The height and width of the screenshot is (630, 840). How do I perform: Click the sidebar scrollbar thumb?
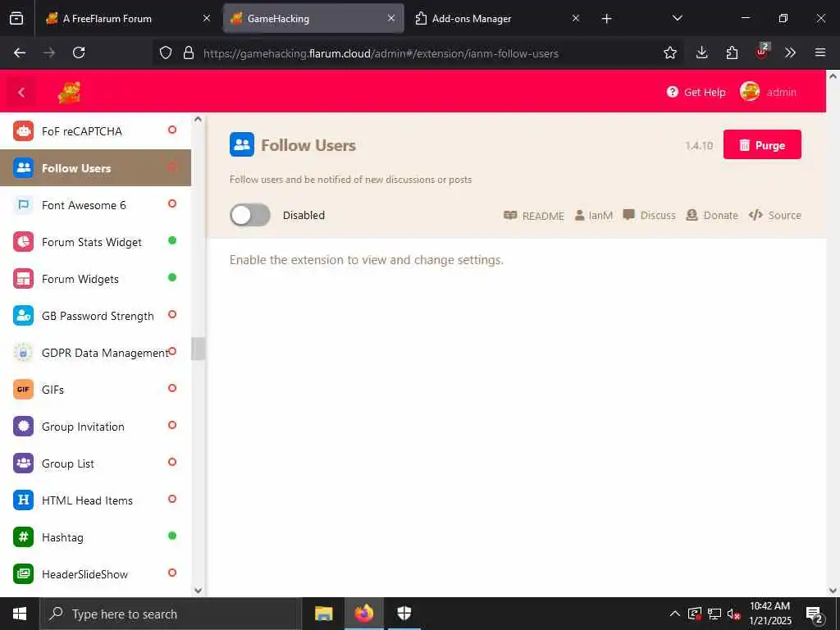[198, 349]
